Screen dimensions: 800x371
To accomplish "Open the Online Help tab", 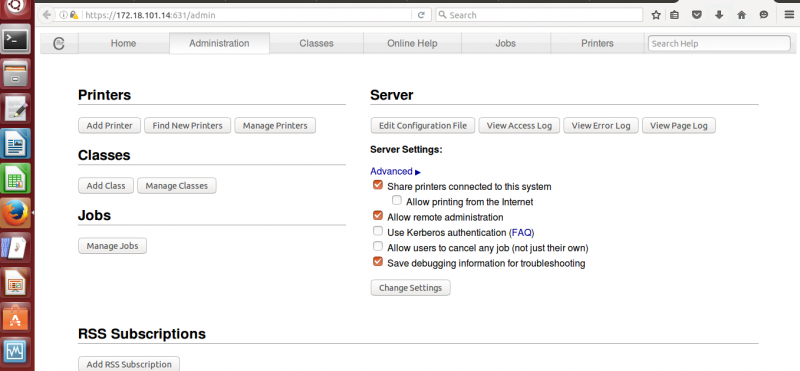I will pos(412,43).
